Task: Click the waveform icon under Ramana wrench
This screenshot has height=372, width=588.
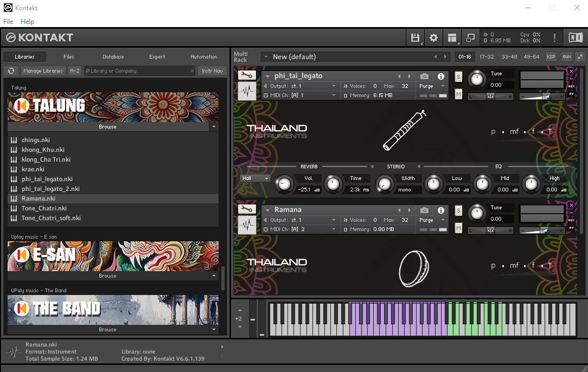Action: click(x=247, y=225)
